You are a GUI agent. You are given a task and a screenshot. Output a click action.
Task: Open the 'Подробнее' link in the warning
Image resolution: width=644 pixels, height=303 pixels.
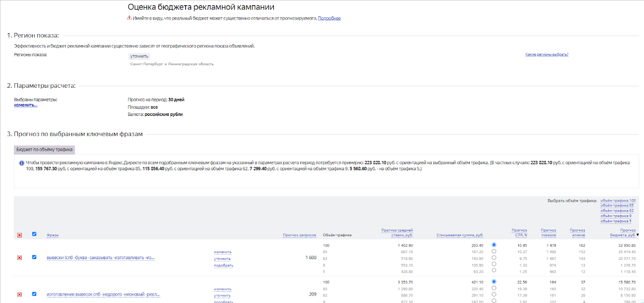(x=329, y=19)
